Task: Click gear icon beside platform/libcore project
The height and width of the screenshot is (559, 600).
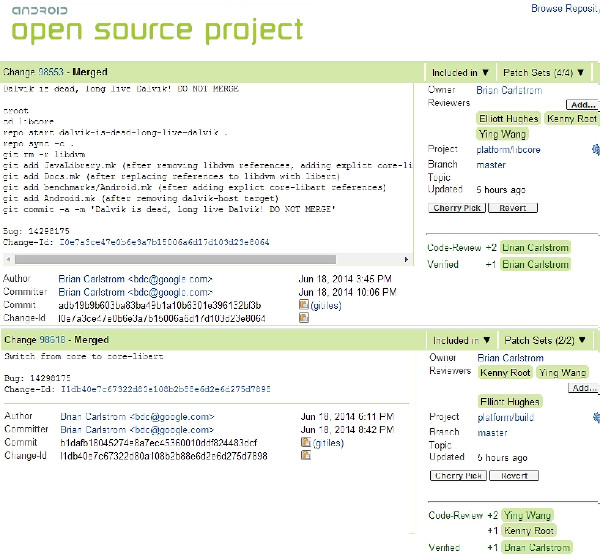Action: pyautogui.click(x=596, y=150)
